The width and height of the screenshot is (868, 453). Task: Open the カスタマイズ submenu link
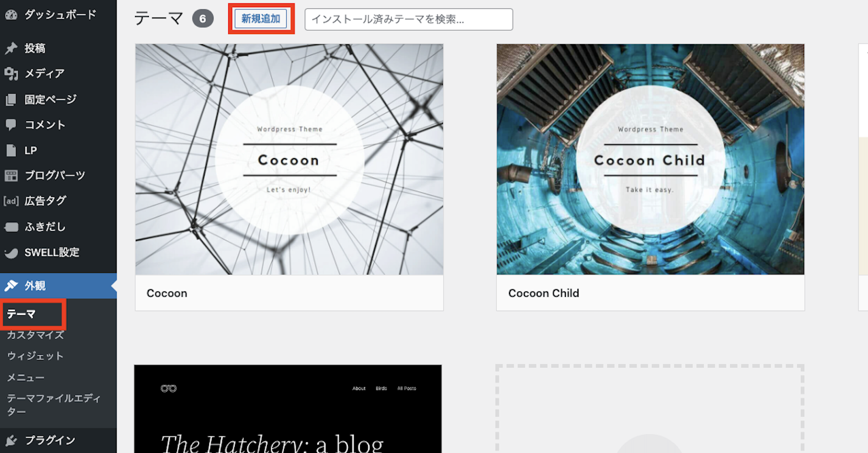[x=35, y=335]
